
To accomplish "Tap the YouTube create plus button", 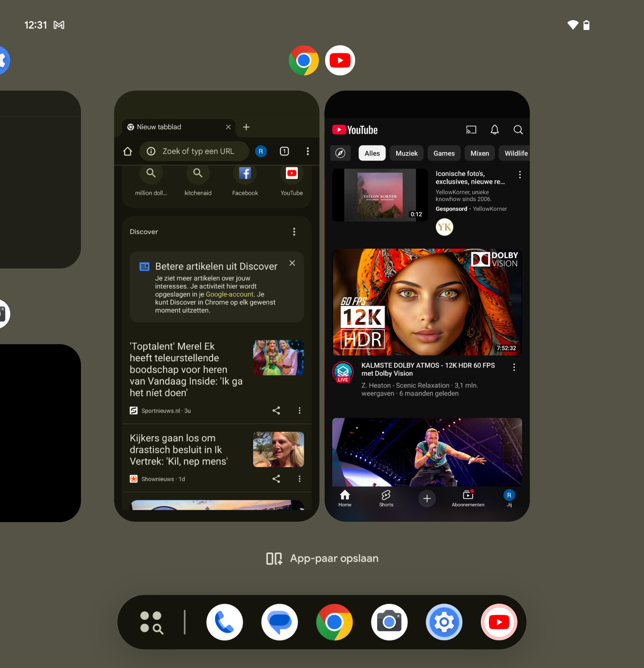I will 427,498.
